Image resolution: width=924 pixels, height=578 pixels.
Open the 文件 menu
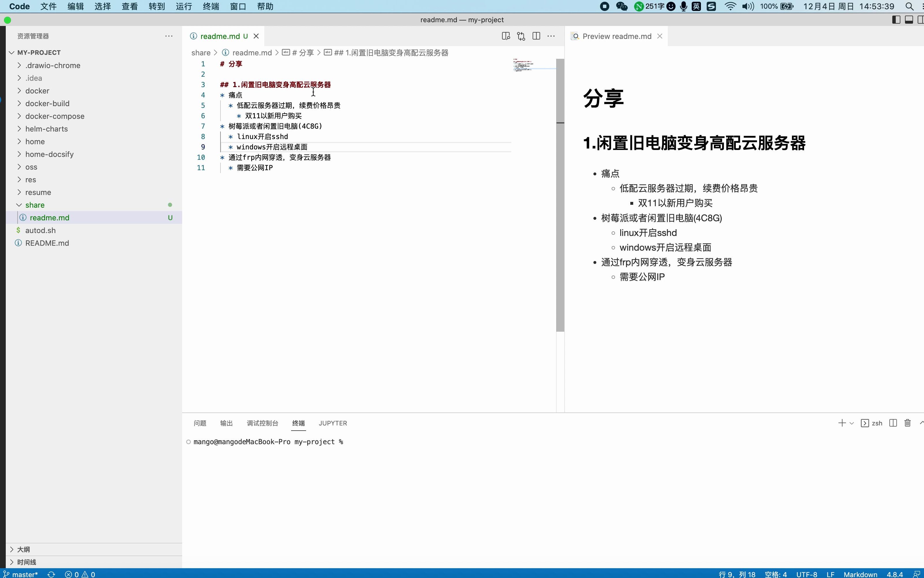coord(48,7)
